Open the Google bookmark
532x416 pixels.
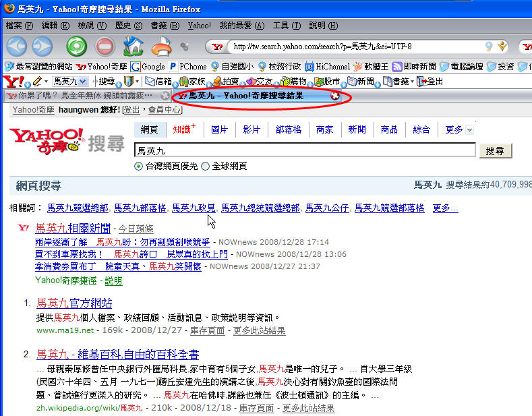(x=148, y=67)
